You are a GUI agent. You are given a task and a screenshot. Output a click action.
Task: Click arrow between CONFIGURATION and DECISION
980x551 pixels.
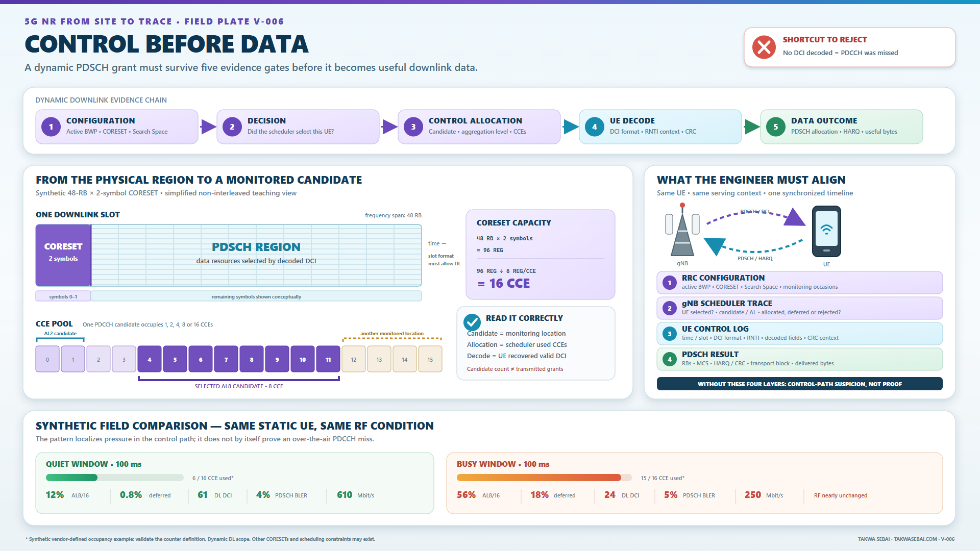click(208, 127)
